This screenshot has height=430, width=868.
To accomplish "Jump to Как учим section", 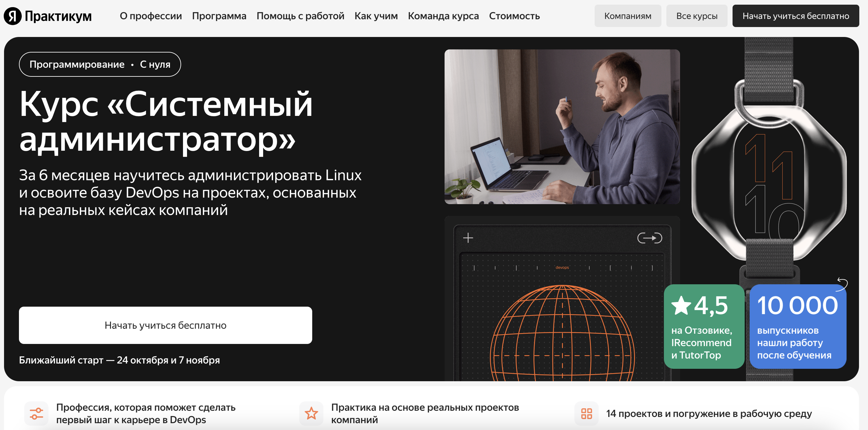I will tap(376, 16).
